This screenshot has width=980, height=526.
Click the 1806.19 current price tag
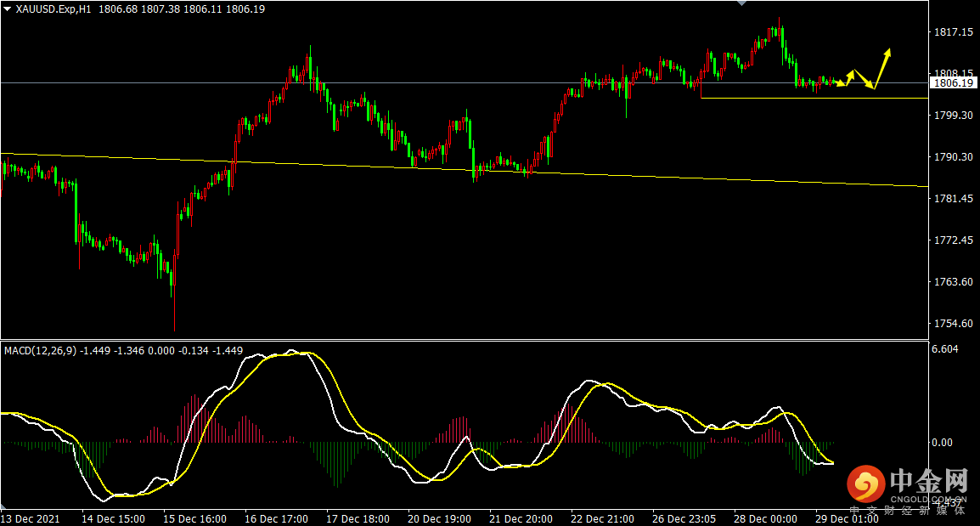953,82
